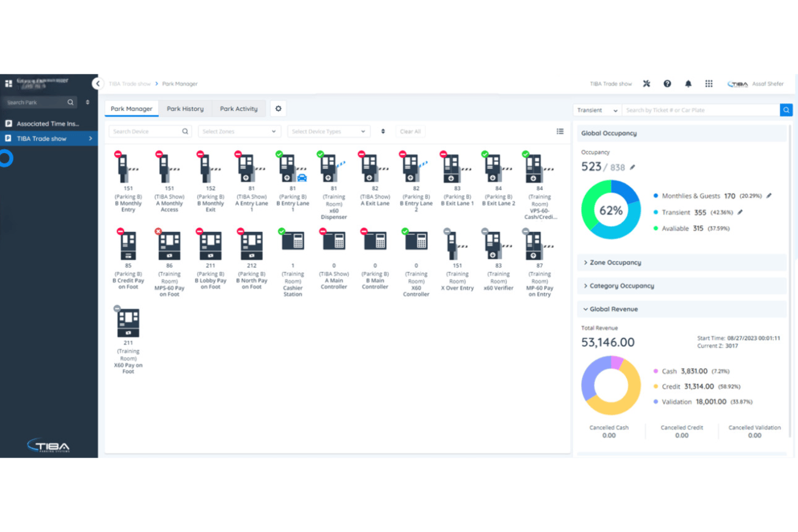
Task: Select the A Entry Lane 1 device
Action: pos(251,168)
